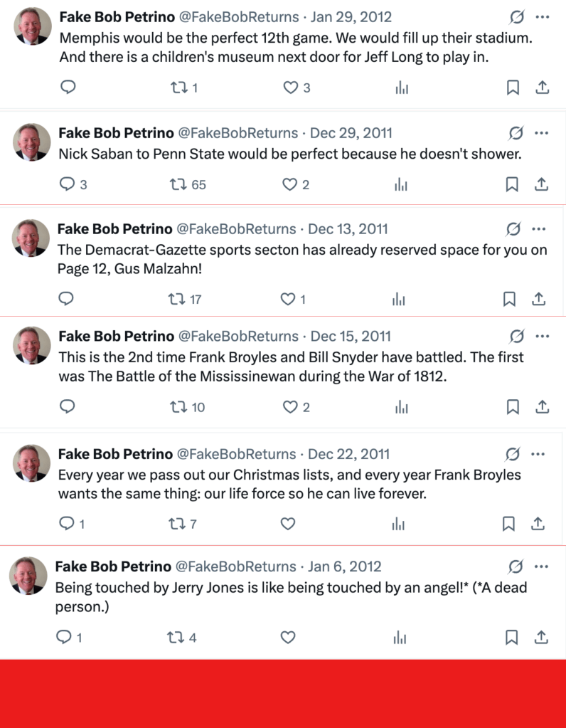Screen dimensions: 566x728
Task: Share the Nick Saban Penn State tweet
Action: point(541,184)
